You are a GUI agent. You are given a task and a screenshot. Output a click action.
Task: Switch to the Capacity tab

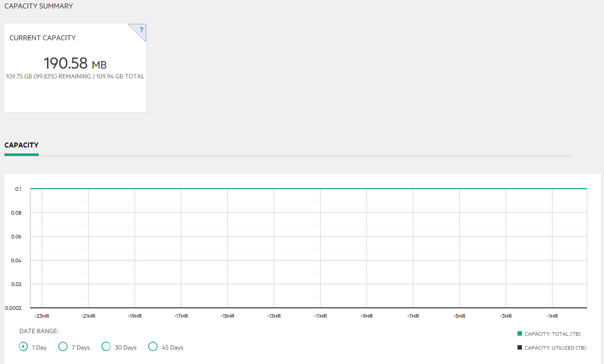point(21,145)
